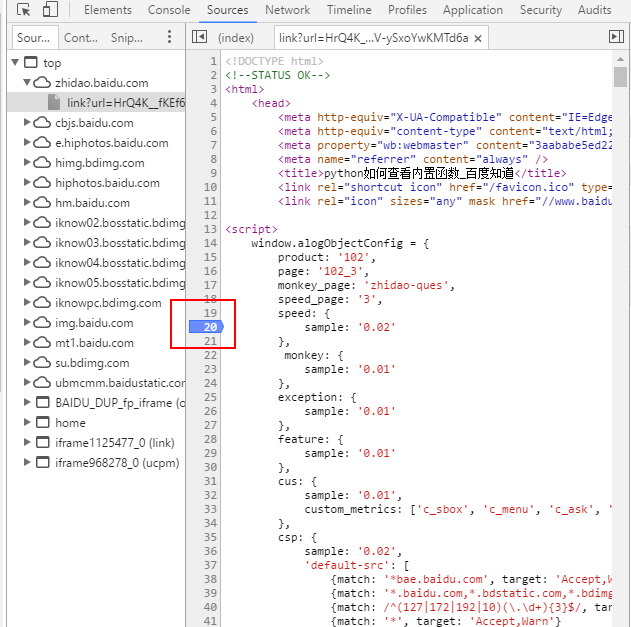
Task: Set a breakpoint on line 41
Action: pos(210,621)
